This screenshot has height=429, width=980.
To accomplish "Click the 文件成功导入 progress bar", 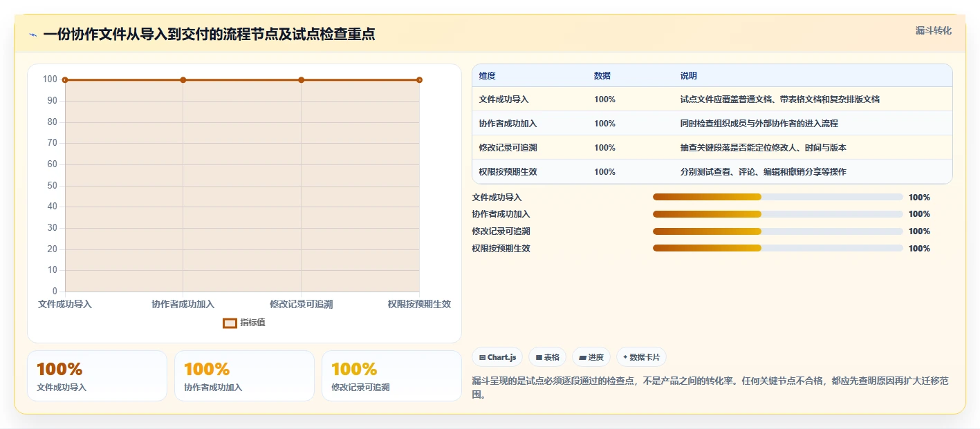I will (777, 197).
